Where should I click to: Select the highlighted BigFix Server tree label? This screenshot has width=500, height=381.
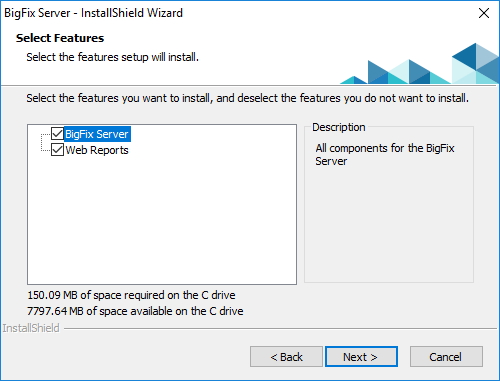97,134
